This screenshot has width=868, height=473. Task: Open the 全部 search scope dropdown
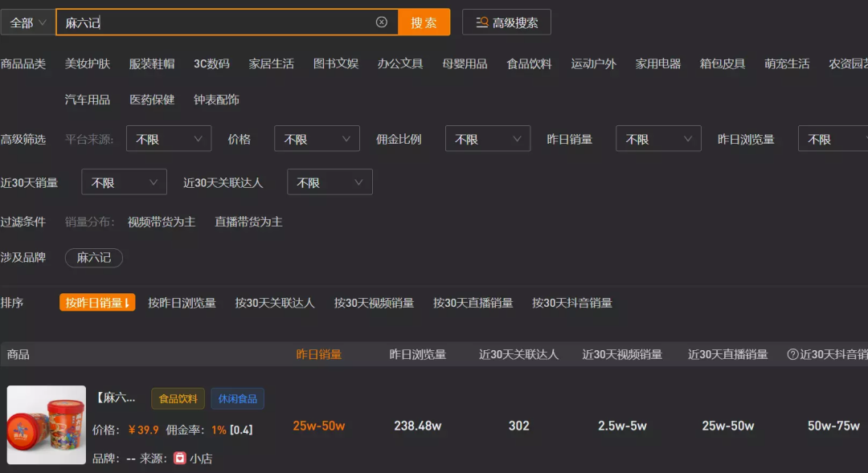27,22
